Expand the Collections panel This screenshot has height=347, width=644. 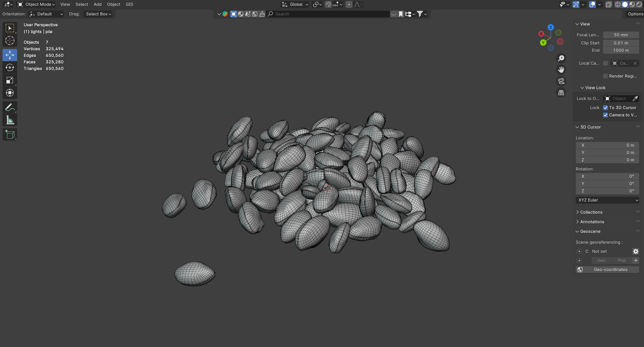tap(591, 212)
